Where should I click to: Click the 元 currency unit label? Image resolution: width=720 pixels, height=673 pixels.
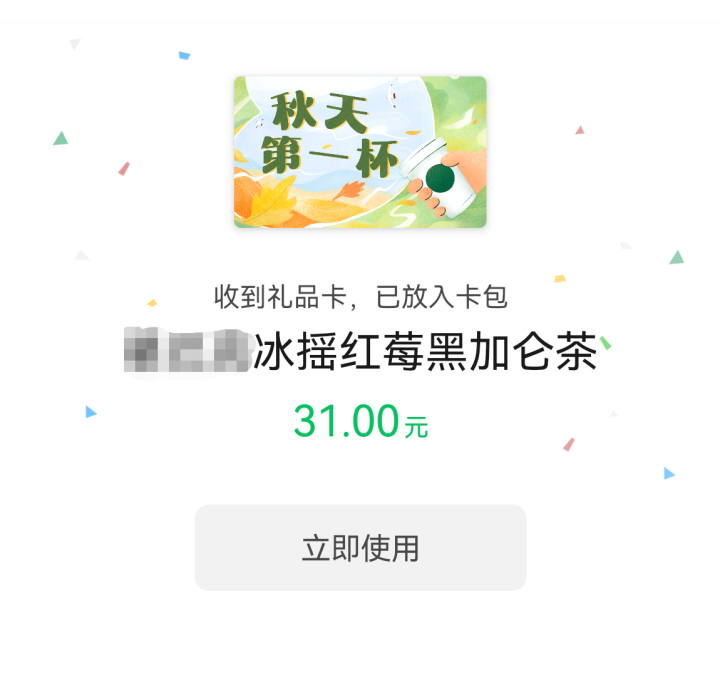[x=416, y=427]
